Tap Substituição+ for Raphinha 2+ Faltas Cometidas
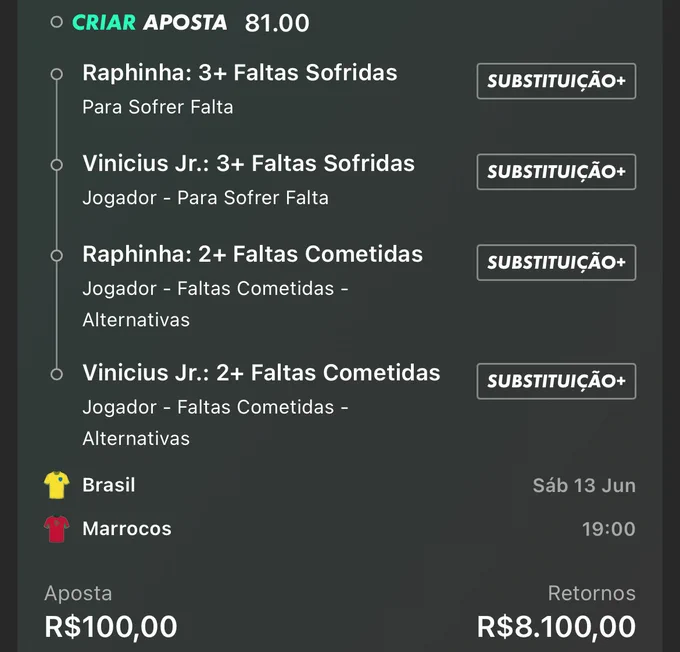Image resolution: width=680 pixels, height=652 pixels. pyautogui.click(x=556, y=262)
